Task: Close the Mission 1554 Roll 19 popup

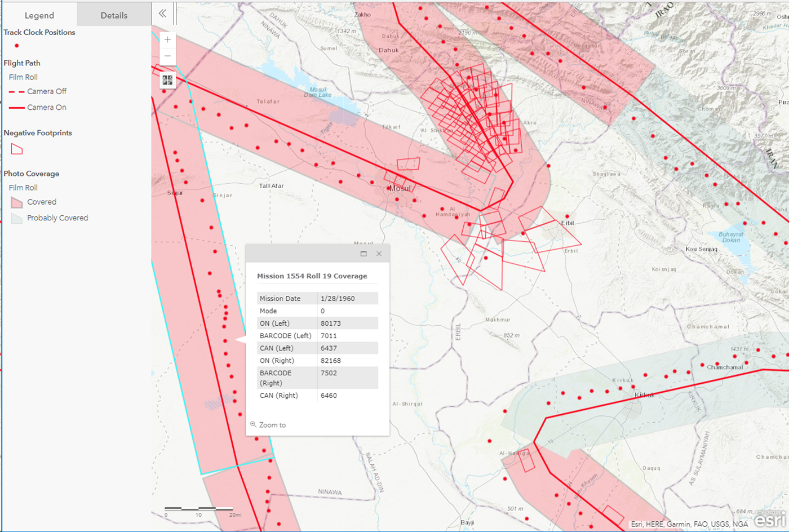Action: click(379, 254)
